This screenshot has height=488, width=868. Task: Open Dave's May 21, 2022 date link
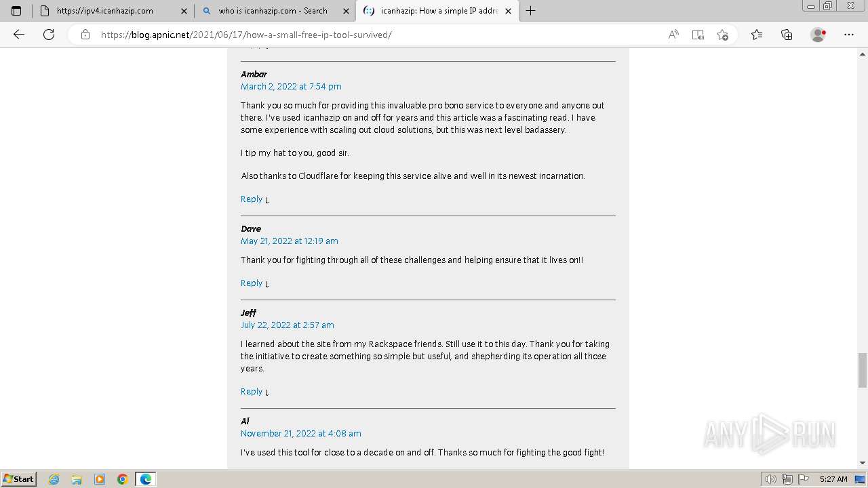tap(290, 241)
